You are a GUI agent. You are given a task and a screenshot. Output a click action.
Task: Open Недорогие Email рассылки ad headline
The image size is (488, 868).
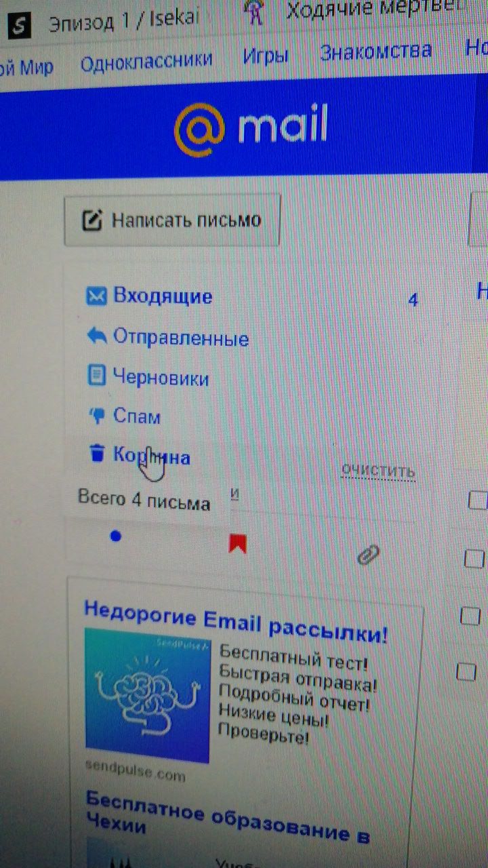pyautogui.click(x=236, y=620)
